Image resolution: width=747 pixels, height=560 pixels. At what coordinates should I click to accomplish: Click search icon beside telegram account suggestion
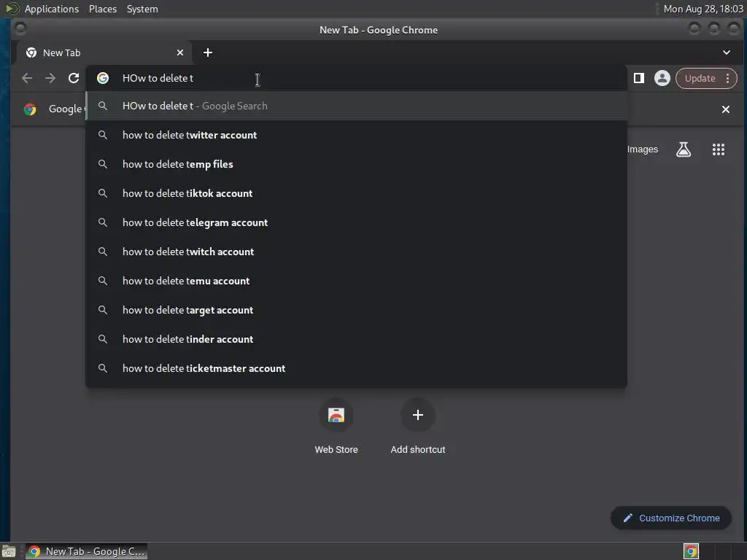pos(102,222)
